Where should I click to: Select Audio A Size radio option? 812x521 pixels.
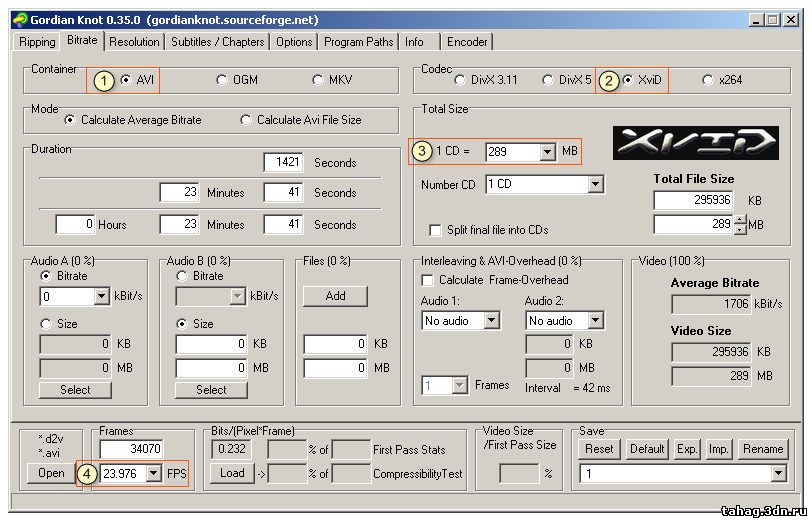pos(46,324)
